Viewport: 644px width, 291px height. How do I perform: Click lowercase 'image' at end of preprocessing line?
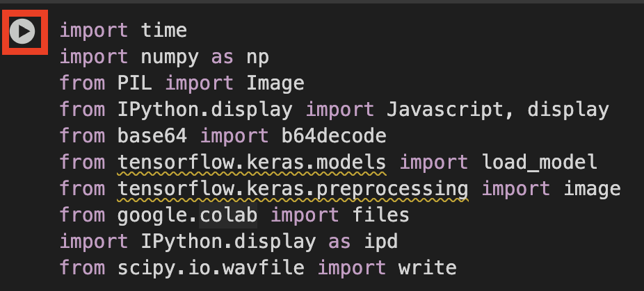(x=592, y=189)
